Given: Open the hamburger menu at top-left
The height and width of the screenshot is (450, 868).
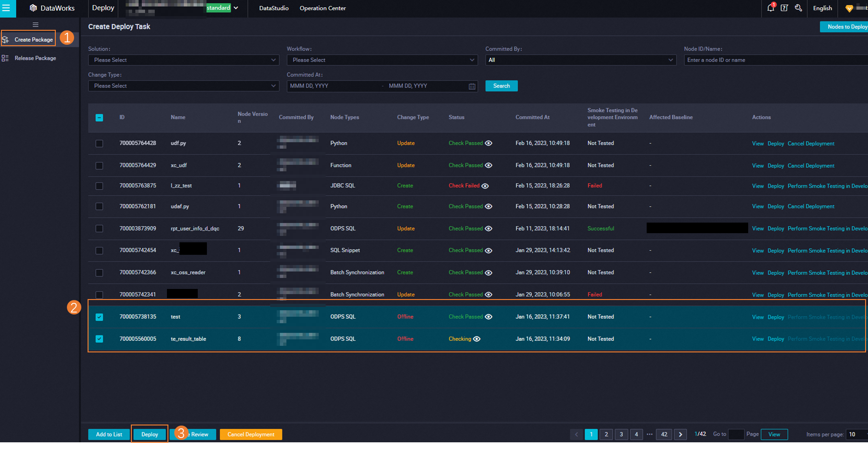Looking at the screenshot, I should (x=6, y=8).
